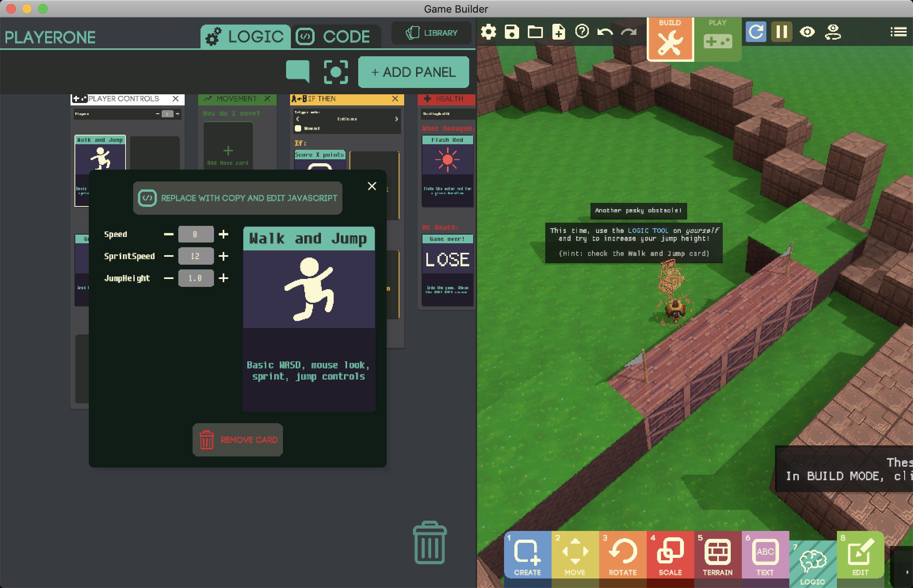The width and height of the screenshot is (913, 588).
Task: Toggle the pause button
Action: 781,32
